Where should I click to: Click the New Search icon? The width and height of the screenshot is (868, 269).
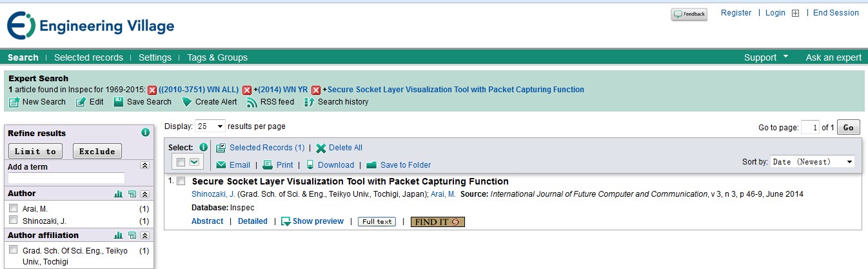[14, 102]
